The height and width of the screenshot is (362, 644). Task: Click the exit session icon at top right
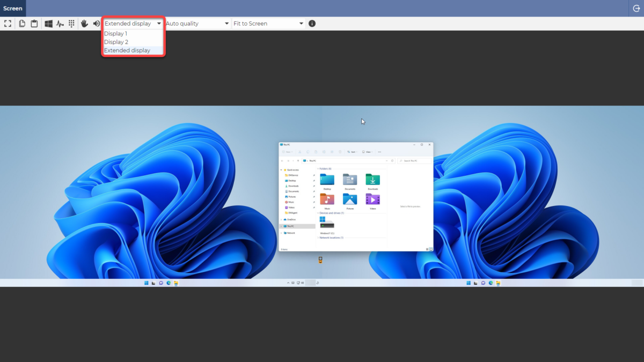(635, 8)
